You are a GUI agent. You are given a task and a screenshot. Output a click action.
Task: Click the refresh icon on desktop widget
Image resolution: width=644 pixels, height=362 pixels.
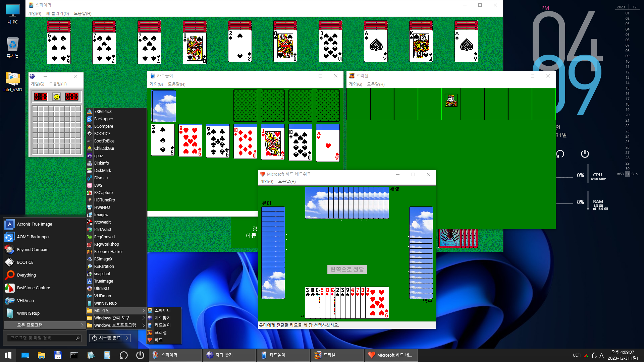coord(560,154)
